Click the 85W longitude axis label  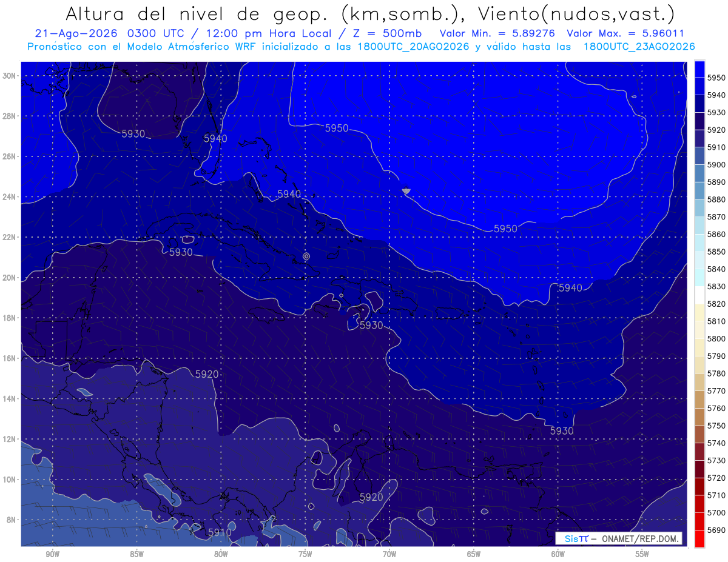[136, 554]
